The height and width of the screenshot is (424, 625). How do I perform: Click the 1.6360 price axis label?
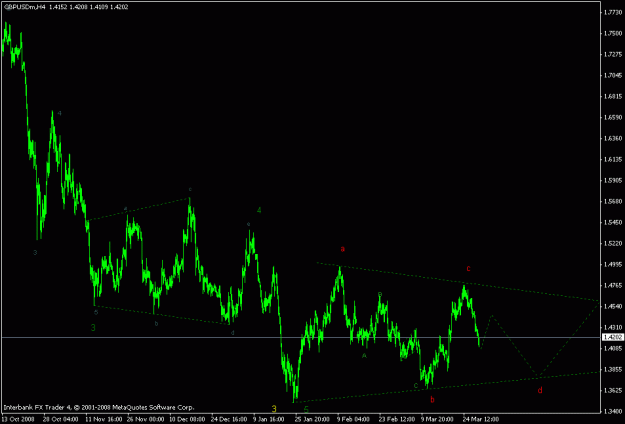[x=612, y=138]
